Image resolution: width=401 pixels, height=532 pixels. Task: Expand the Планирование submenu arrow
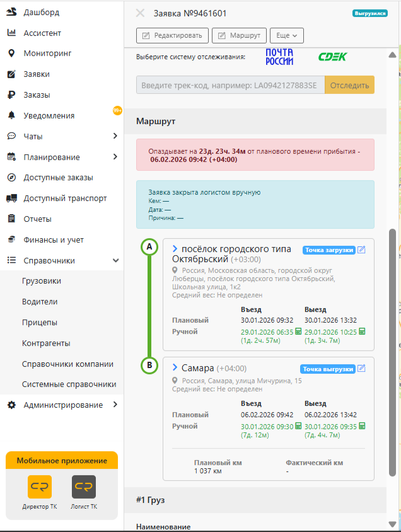pos(115,156)
